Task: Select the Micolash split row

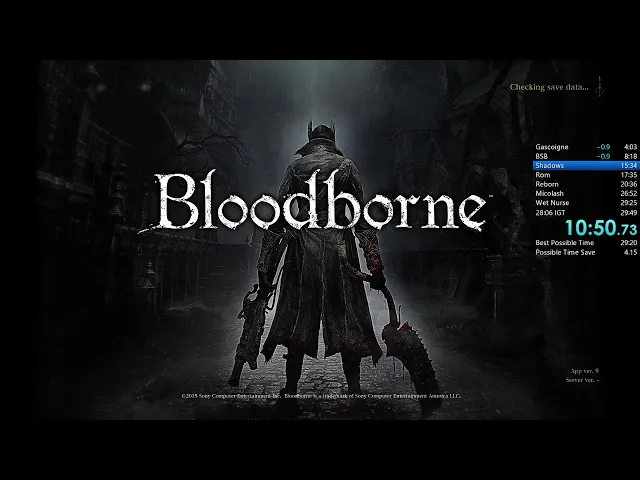Action: click(x=586, y=193)
